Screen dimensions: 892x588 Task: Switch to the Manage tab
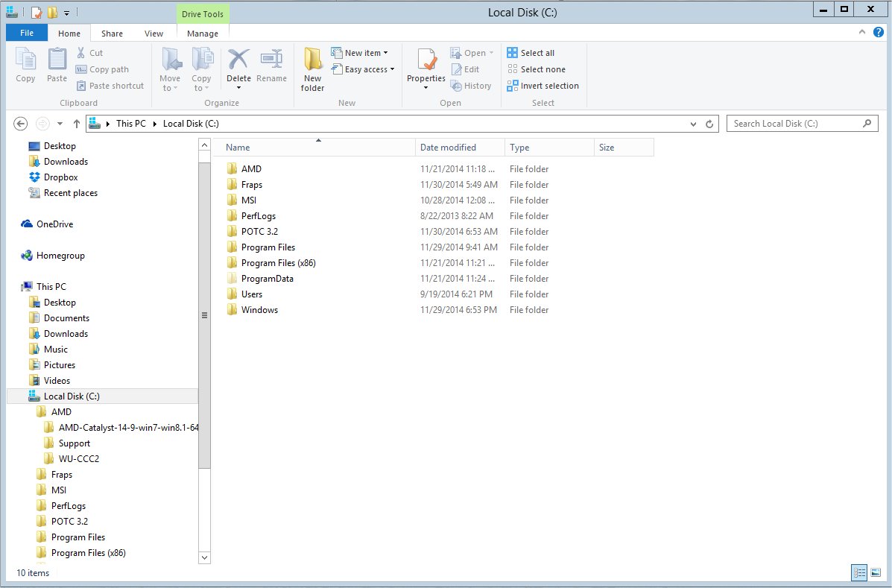click(x=203, y=34)
